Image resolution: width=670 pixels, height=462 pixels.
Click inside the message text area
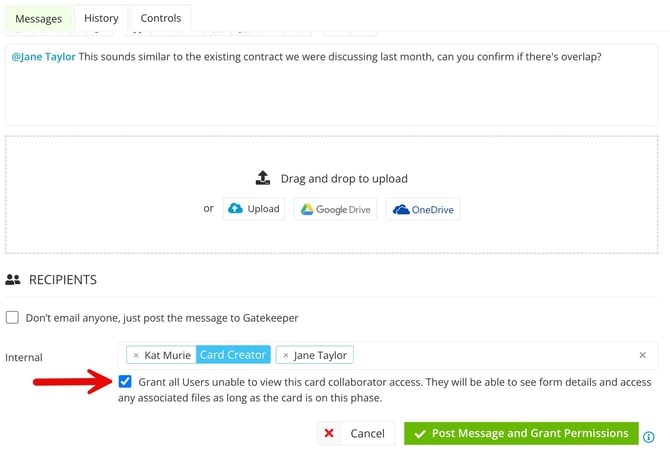point(330,95)
